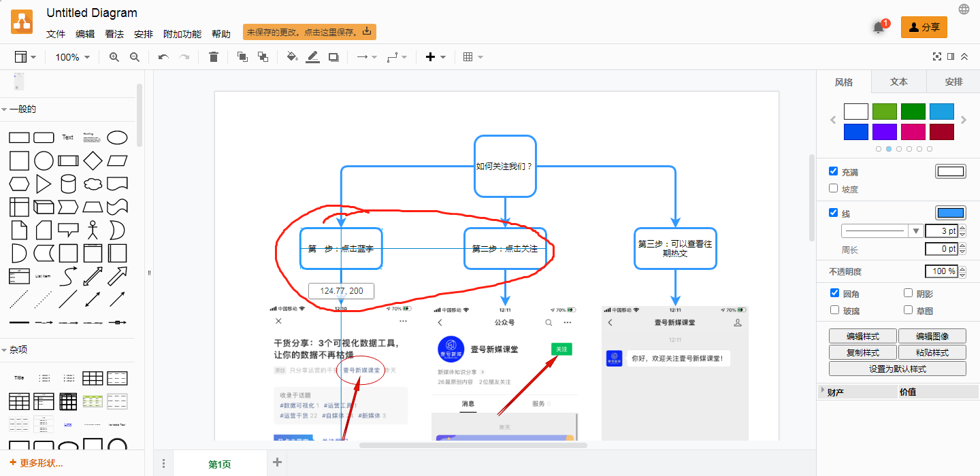Click the line width 3 pt field
The height and width of the screenshot is (476, 980).
943,231
